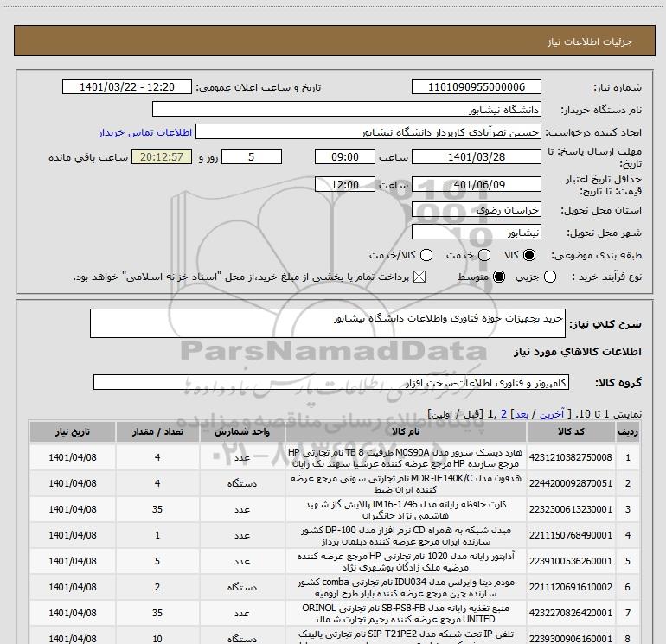
Task: Click the requester field حسین نصرآبادی
Action: [x=368, y=131]
